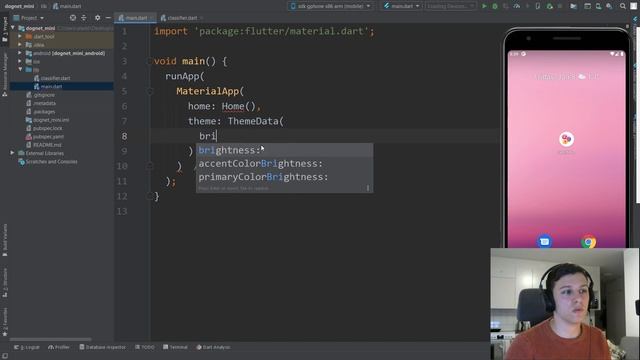Viewport: 640px width, 360px height.
Task: Open the main.dart run configuration dropdown
Action: coord(402,6)
